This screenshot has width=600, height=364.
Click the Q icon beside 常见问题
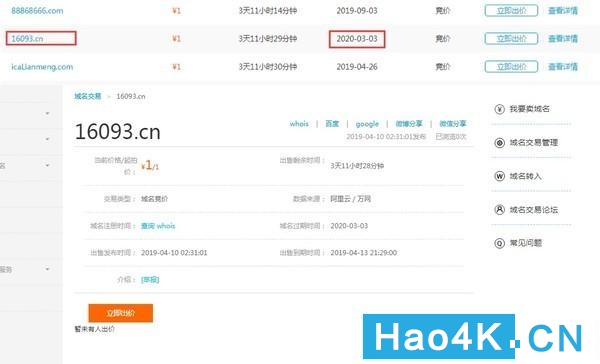pyautogui.click(x=499, y=243)
